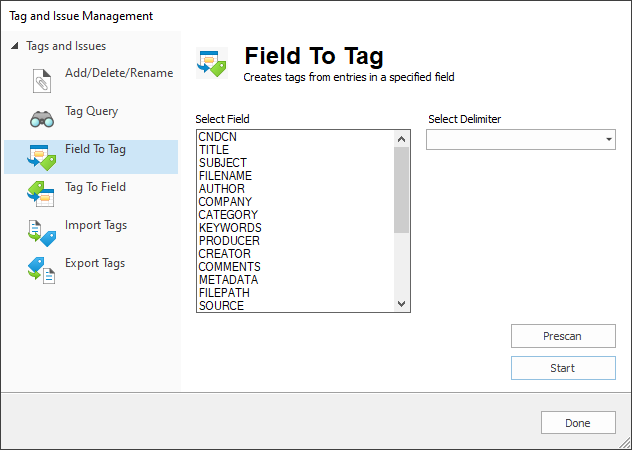Select the Field To Tag sidebar icon
The image size is (632, 450).
(42, 157)
